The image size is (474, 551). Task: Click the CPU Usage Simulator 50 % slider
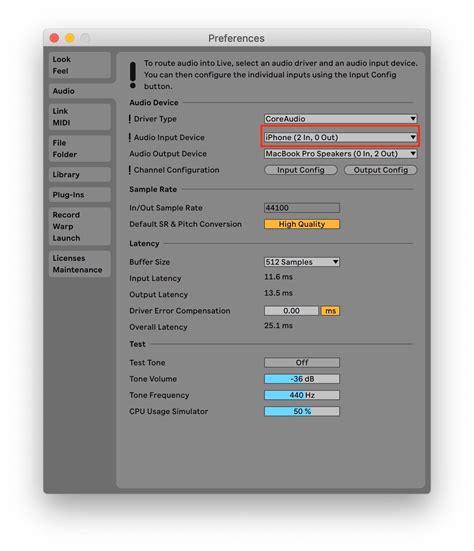point(302,411)
